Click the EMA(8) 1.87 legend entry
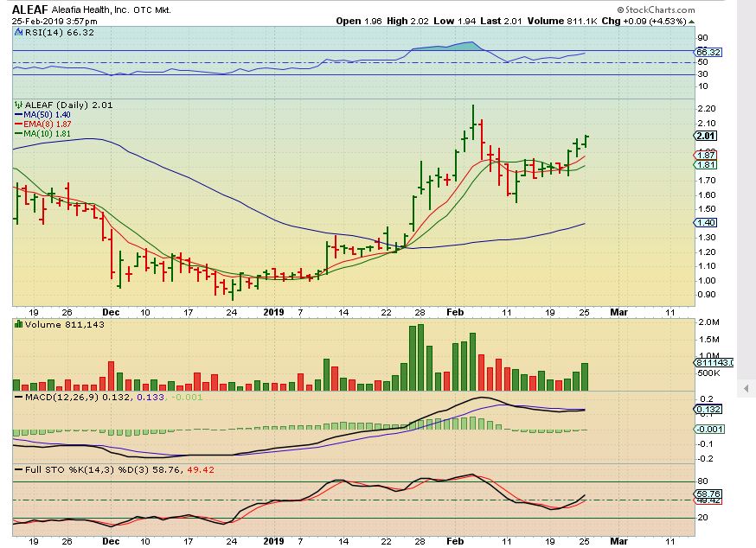This screenshot has width=756, height=548. coord(42,124)
